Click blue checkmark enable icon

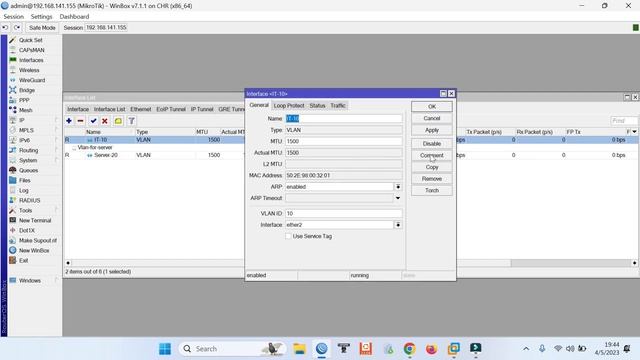click(93, 121)
